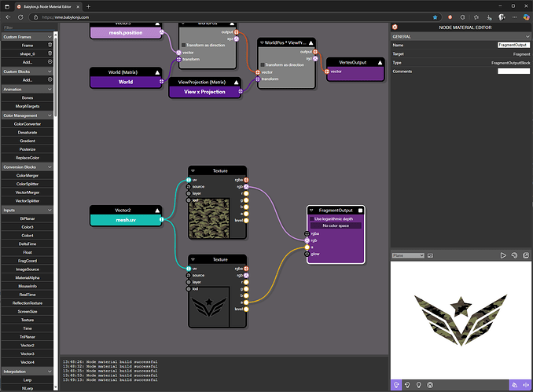Toggle the light bulb icon in preview footer
This screenshot has height=392, width=533.
419,385
